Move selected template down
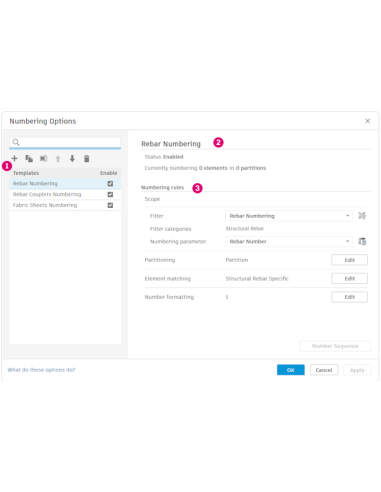Viewport: 381px width, 492px height. pos(72,159)
